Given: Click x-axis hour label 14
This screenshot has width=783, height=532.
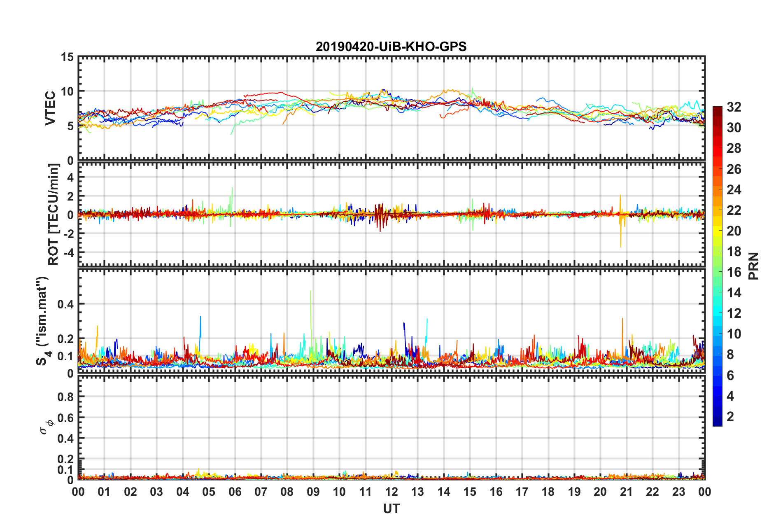Looking at the screenshot, I should 444,492.
